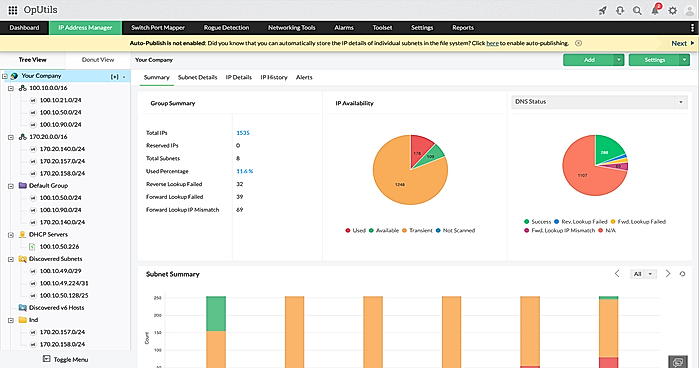Click the DHCP Servers icon

(x=23, y=234)
